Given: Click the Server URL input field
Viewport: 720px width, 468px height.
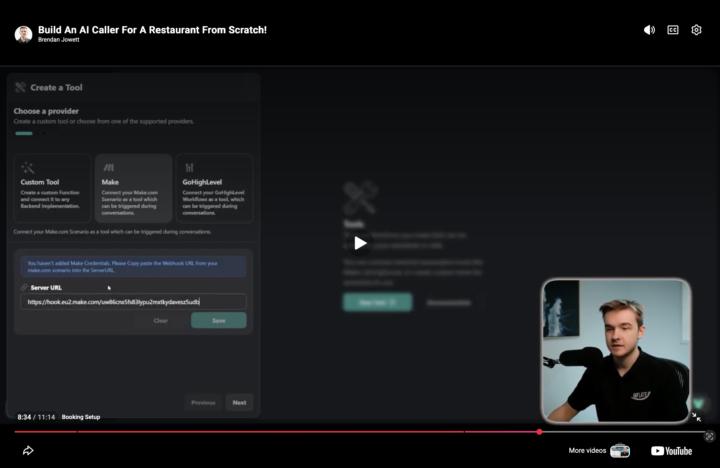Looking at the screenshot, I should pyautogui.click(x=133, y=302).
